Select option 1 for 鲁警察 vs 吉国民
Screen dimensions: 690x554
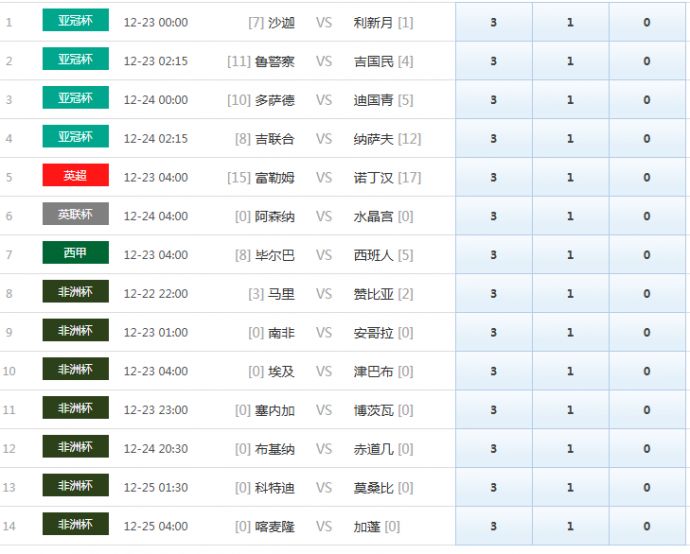point(570,61)
